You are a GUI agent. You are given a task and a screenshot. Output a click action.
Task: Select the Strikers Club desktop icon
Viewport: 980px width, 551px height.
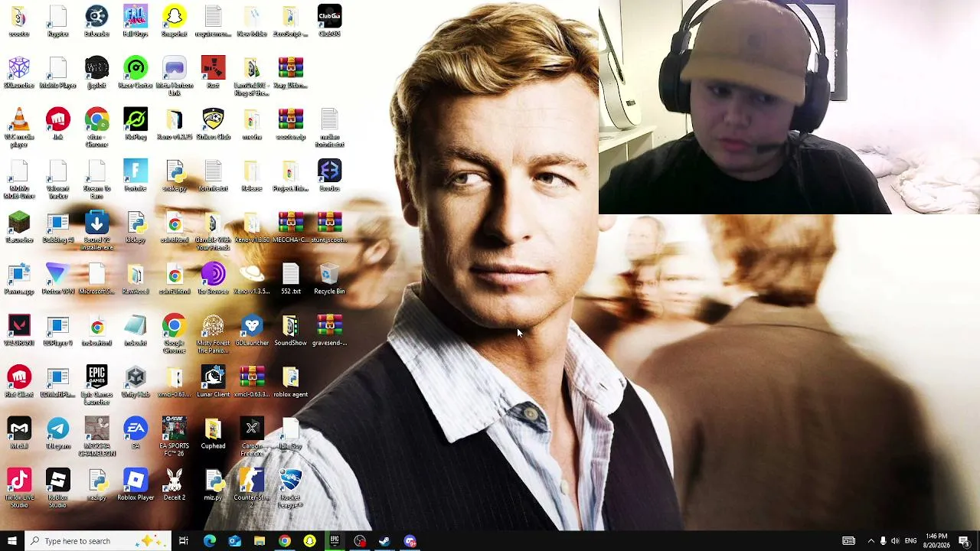coord(213,124)
